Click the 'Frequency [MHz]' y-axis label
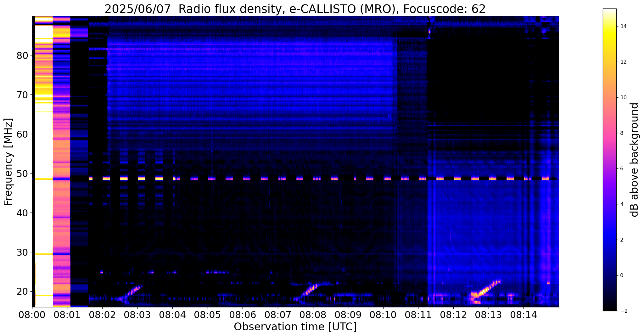The height and width of the screenshot is (336, 644). pos(8,162)
